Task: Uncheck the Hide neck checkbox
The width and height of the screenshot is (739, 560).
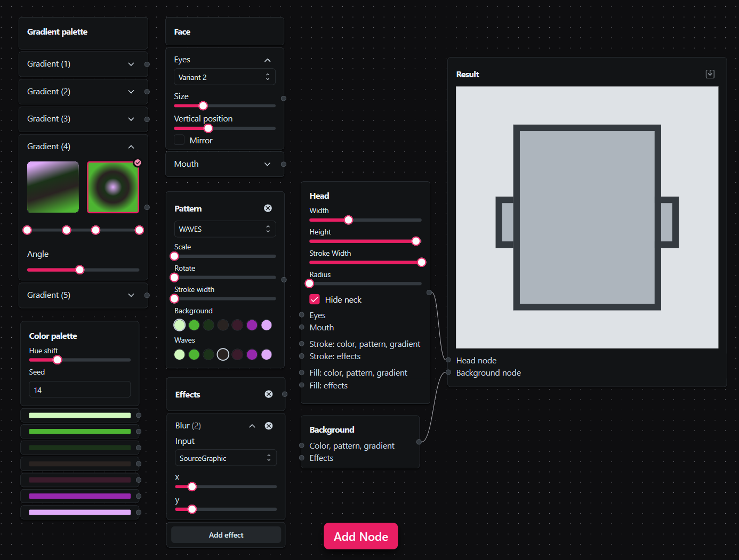Action: [x=315, y=299]
